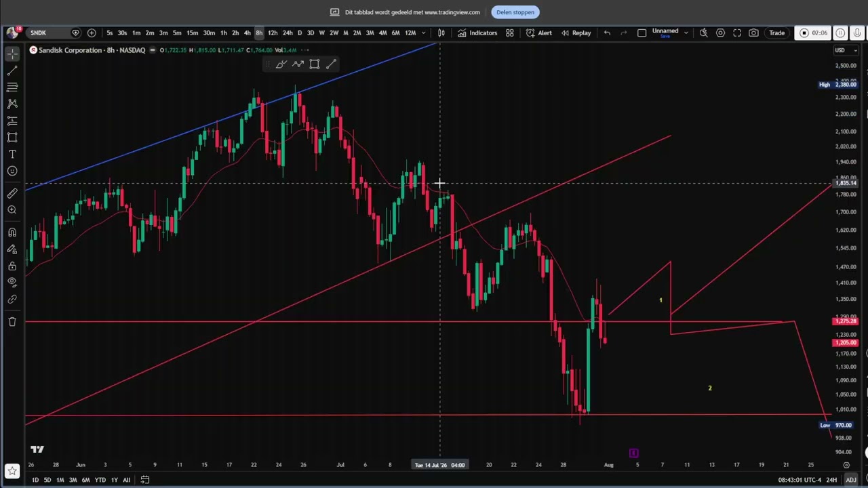The height and width of the screenshot is (488, 868).
Task: Open go to date calendar icon
Action: click(144, 480)
